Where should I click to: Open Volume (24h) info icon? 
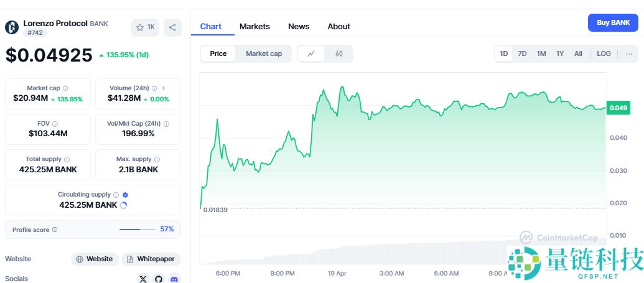coord(154,88)
